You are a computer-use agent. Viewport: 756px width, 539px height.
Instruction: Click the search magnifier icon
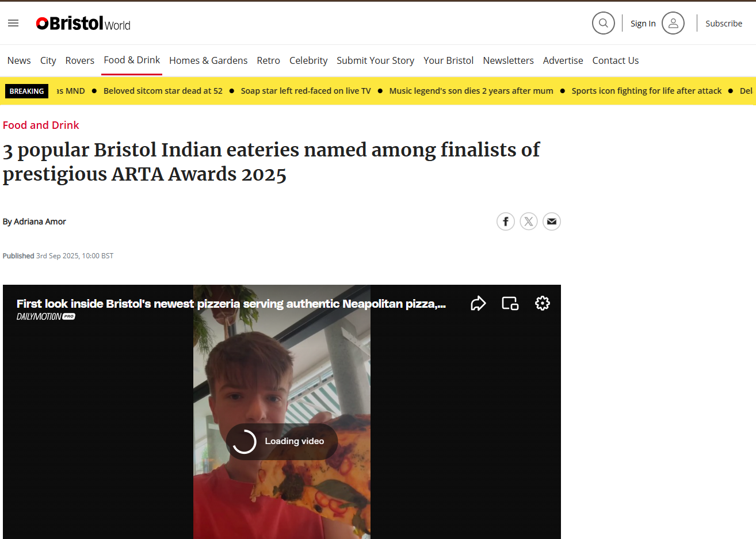pos(603,23)
